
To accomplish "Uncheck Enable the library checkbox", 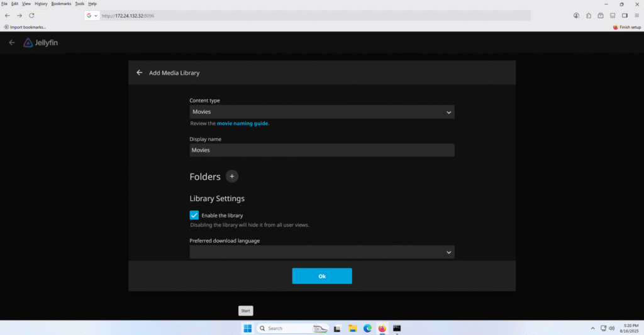I will coord(194,215).
